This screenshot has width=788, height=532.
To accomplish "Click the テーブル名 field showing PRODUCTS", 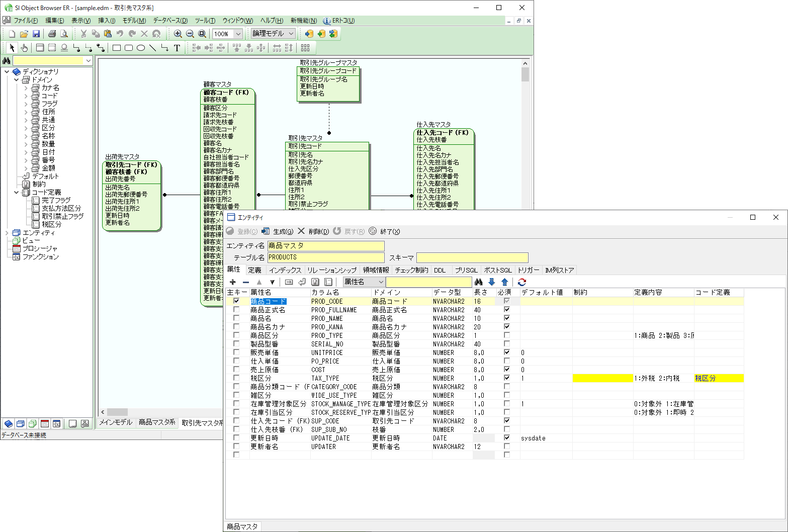I will tap(326, 257).
